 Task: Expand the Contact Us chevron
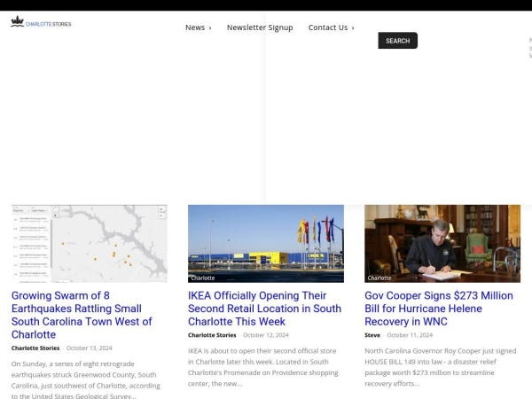353,28
